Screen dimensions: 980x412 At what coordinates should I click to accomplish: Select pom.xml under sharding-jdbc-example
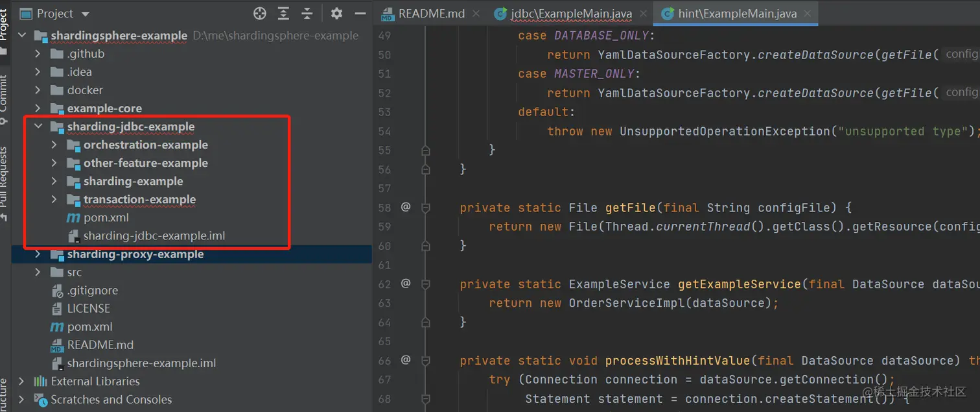(191, 217)
